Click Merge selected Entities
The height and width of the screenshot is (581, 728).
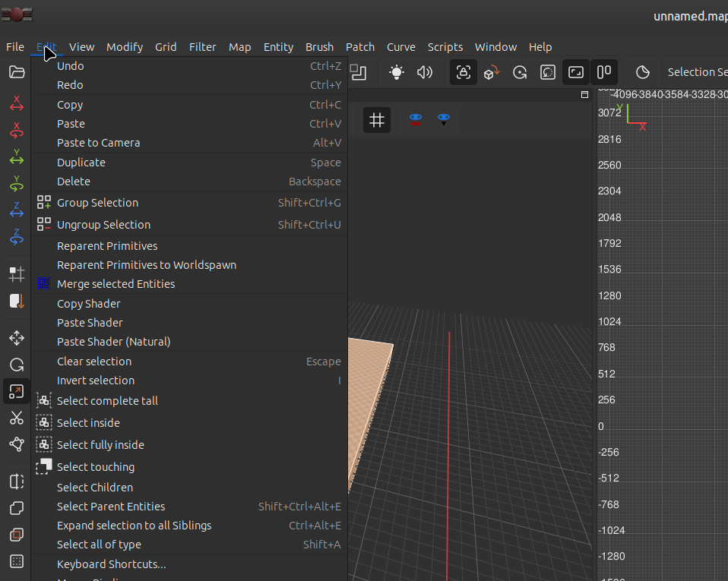click(x=116, y=284)
